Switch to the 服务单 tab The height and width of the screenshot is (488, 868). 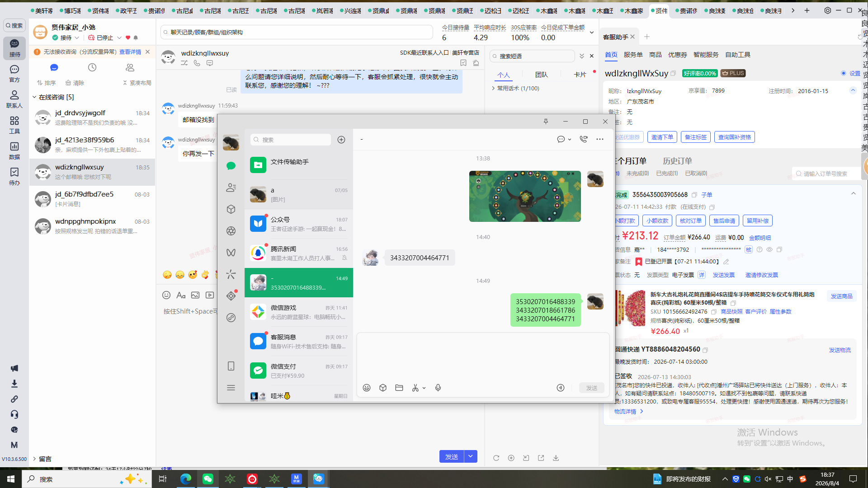coord(633,55)
